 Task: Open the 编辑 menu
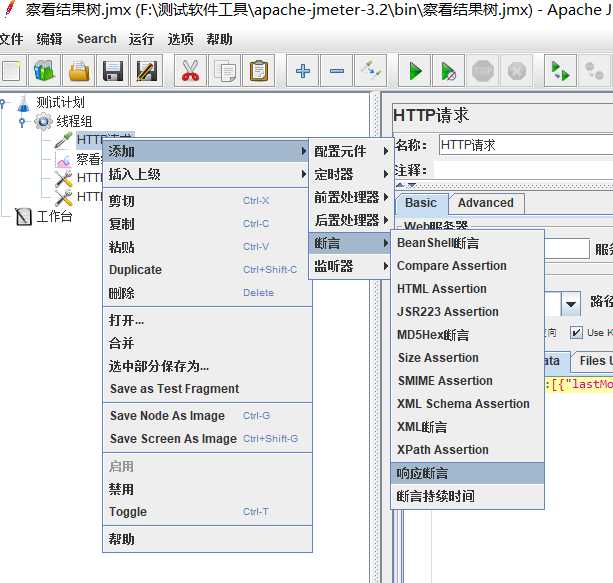49,39
